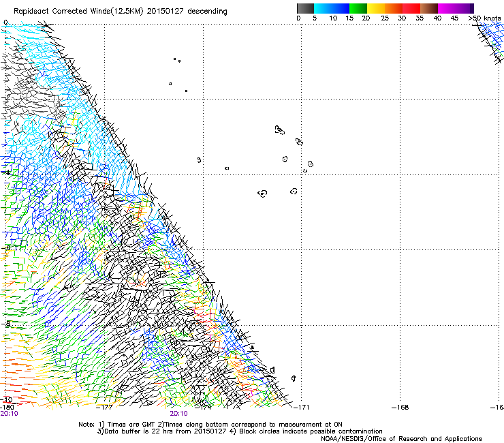Select the '-10' latitude axis label
Viewport: 504px width, 443px height.
pyautogui.click(x=6, y=399)
